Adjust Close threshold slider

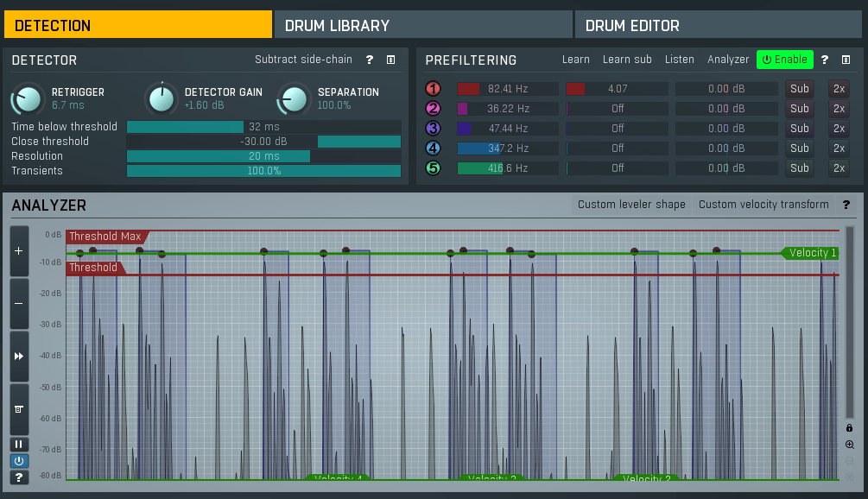tap(263, 142)
